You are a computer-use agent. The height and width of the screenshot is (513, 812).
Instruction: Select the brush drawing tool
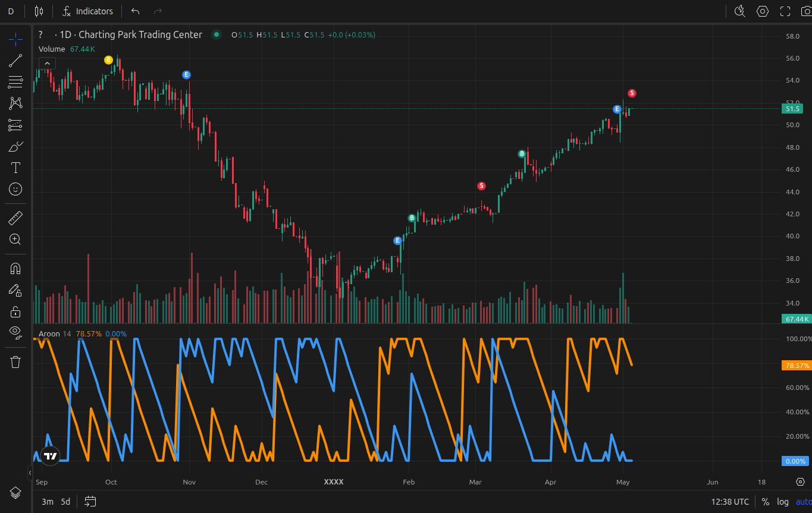pyautogui.click(x=15, y=146)
